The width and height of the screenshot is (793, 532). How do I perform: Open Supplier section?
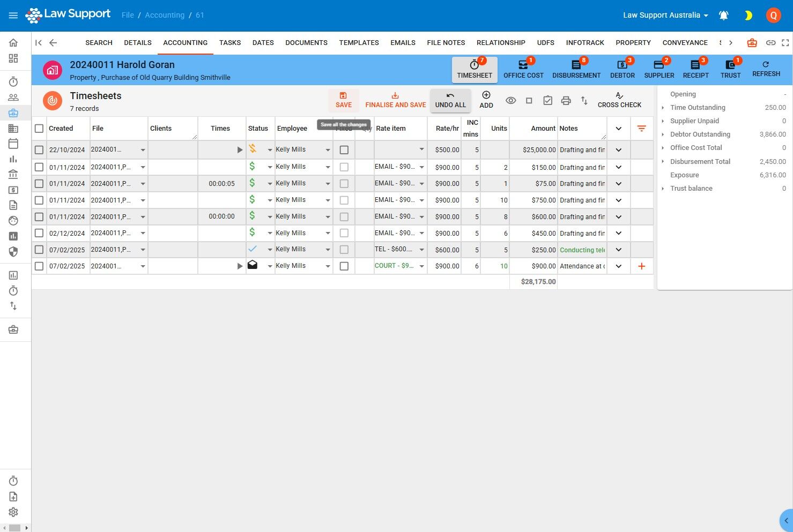(659, 70)
